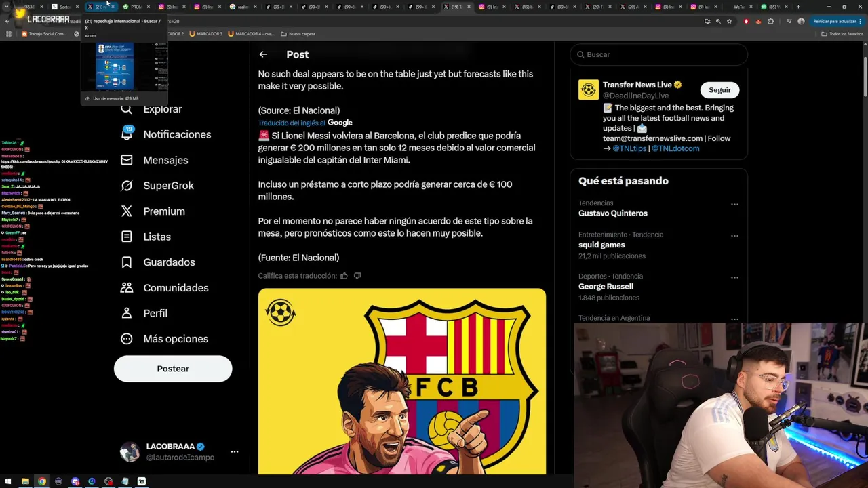Click the Postear button
The image size is (868, 488).
[x=173, y=369]
